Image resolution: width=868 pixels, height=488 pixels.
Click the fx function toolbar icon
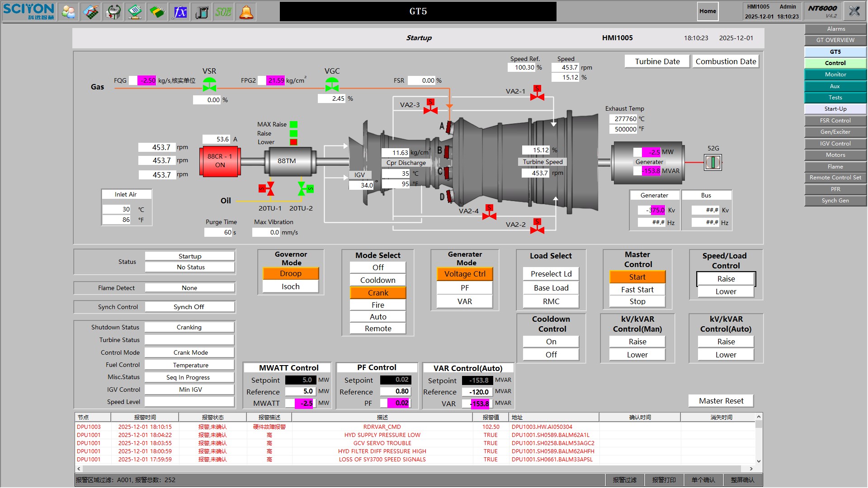tap(180, 12)
